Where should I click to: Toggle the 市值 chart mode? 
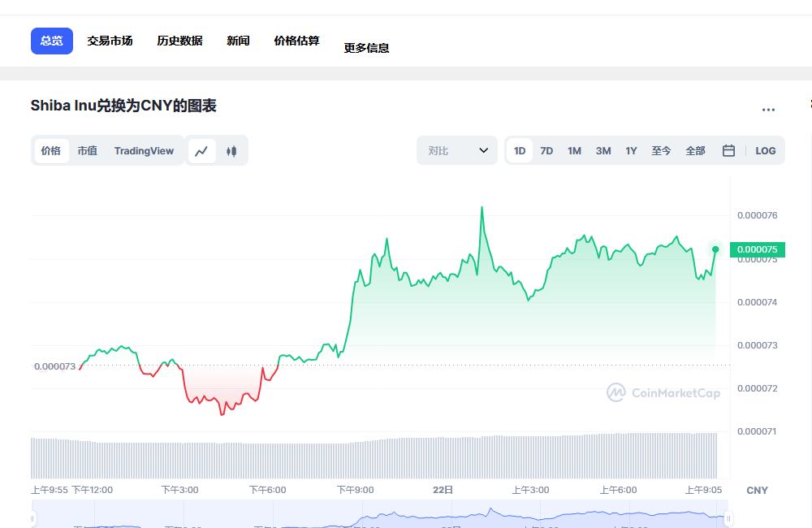87,150
